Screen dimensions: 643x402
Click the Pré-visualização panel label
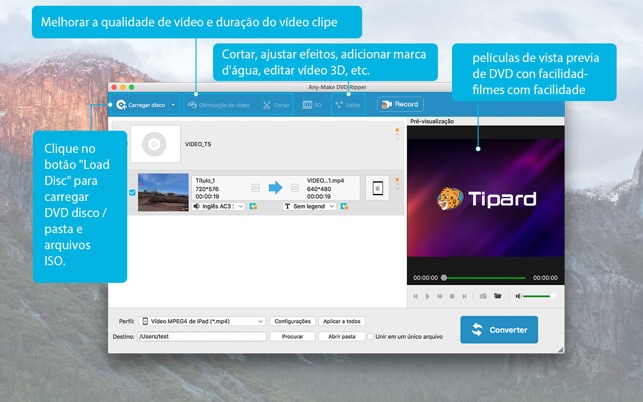click(432, 121)
